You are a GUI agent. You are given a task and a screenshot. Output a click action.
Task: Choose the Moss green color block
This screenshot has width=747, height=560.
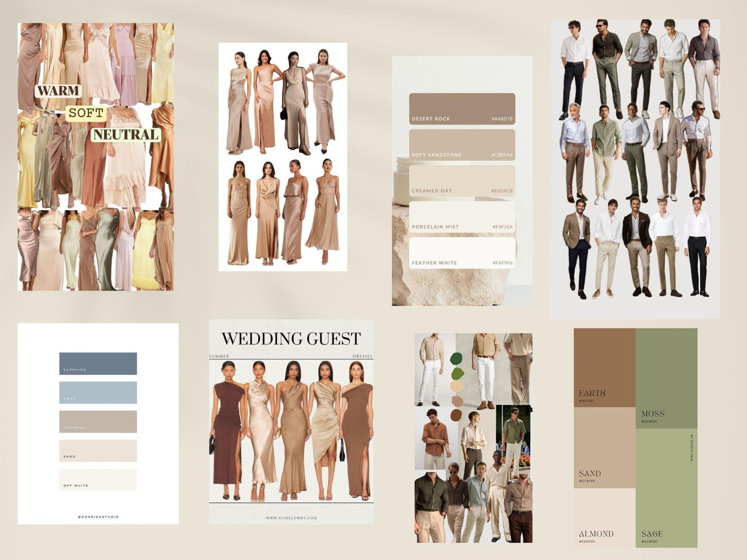pos(666,378)
